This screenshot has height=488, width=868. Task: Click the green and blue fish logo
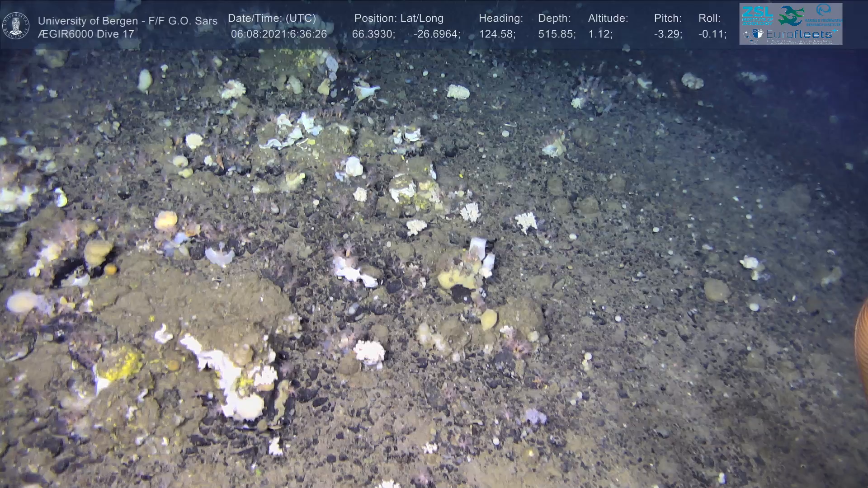click(791, 15)
